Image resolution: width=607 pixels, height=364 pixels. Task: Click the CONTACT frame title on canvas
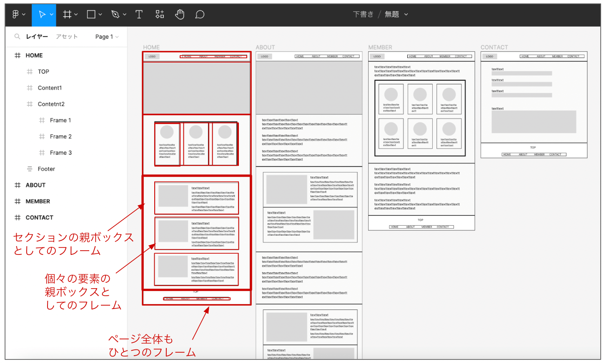[494, 47]
